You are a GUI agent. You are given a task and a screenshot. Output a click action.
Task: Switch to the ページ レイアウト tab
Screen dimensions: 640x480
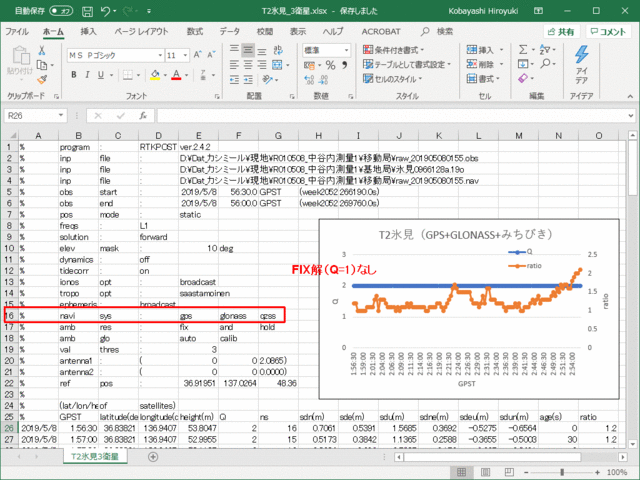pyautogui.click(x=141, y=31)
